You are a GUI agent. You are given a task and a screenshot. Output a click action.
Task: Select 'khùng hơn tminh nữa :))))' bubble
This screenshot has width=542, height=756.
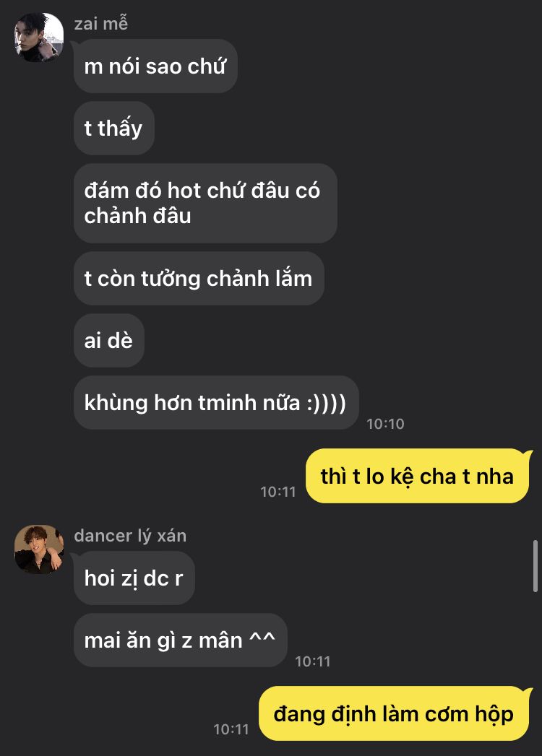[x=216, y=403]
